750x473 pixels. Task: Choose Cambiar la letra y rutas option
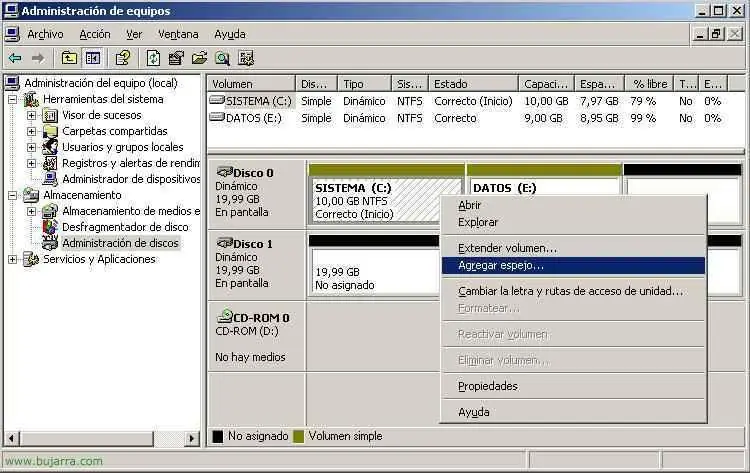573,291
